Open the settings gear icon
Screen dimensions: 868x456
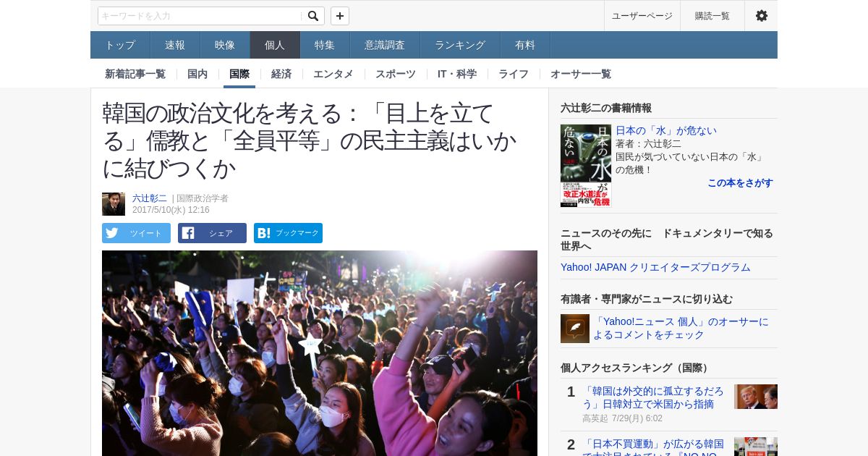762,16
